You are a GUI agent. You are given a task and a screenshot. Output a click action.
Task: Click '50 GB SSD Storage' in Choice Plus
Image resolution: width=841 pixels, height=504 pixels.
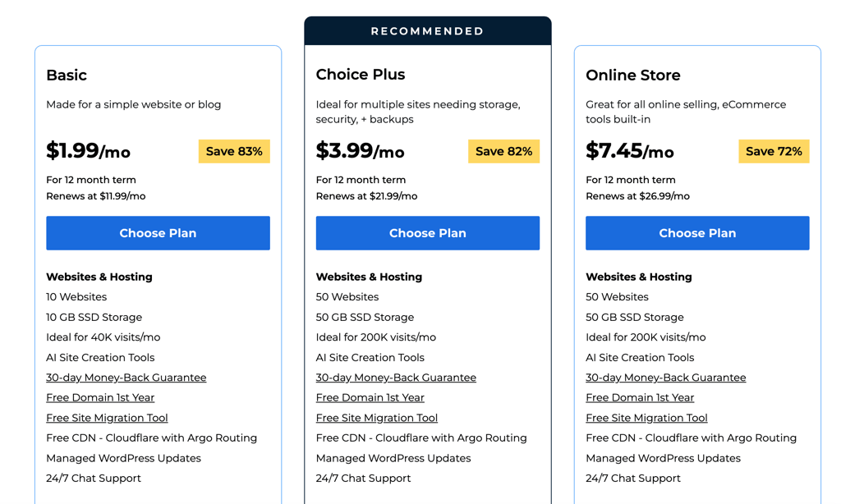click(x=365, y=318)
